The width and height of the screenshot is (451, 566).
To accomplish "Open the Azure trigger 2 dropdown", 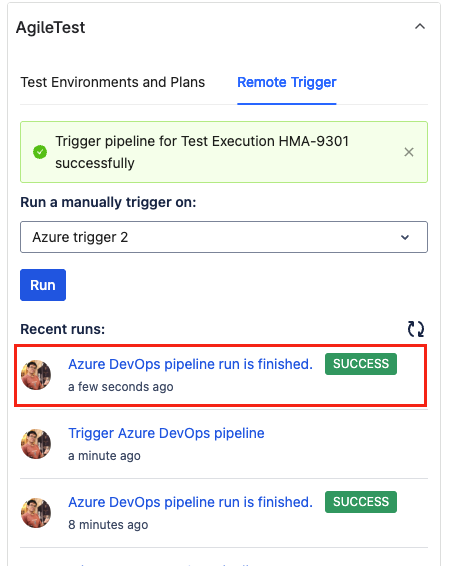I will (224, 237).
